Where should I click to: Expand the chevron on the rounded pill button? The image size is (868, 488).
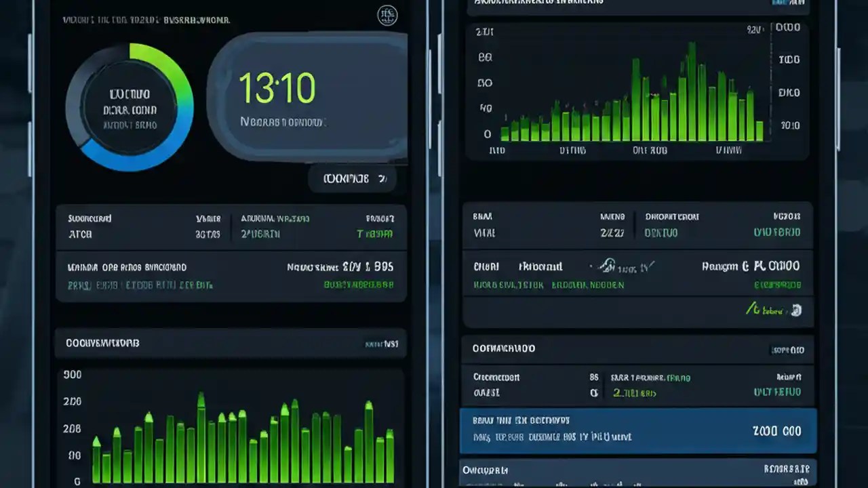tap(382, 178)
